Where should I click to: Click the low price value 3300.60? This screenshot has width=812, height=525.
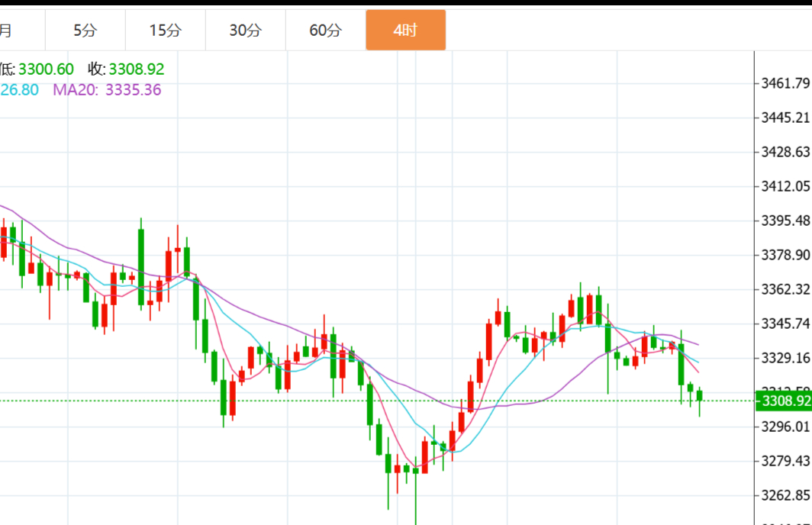tap(46, 69)
